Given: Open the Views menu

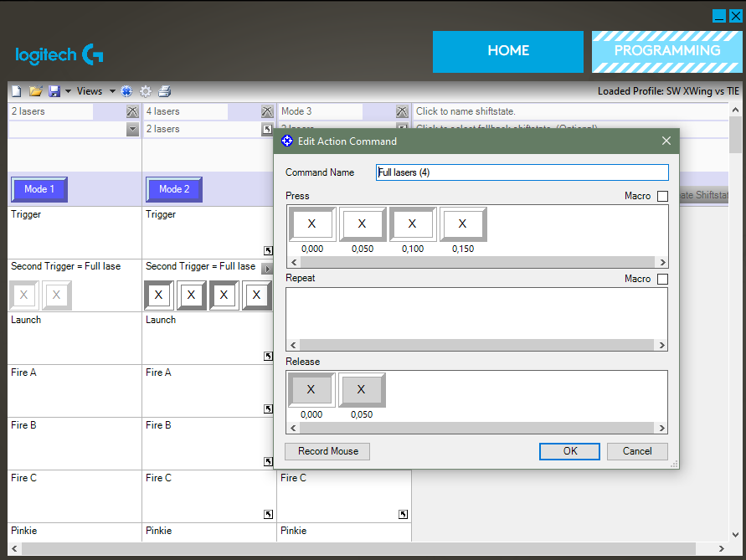Looking at the screenshot, I should click(x=90, y=91).
